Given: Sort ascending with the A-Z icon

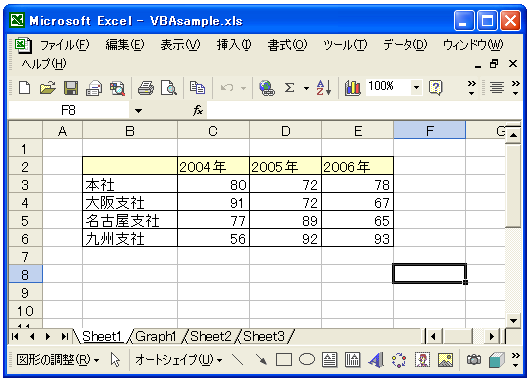Looking at the screenshot, I should click(x=324, y=88).
